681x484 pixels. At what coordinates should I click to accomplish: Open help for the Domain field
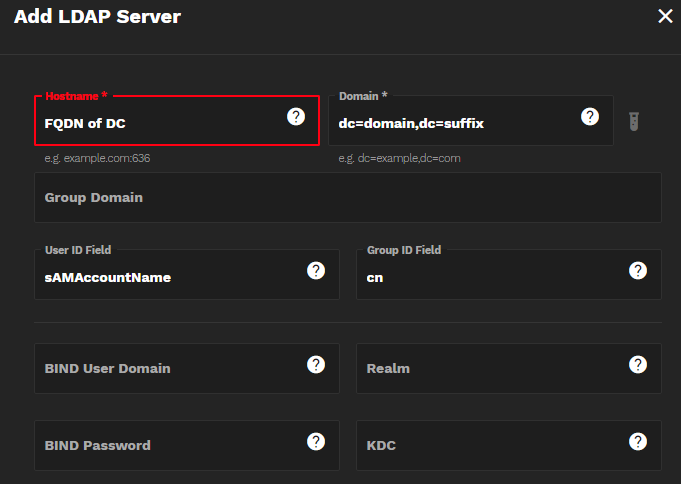coord(590,117)
